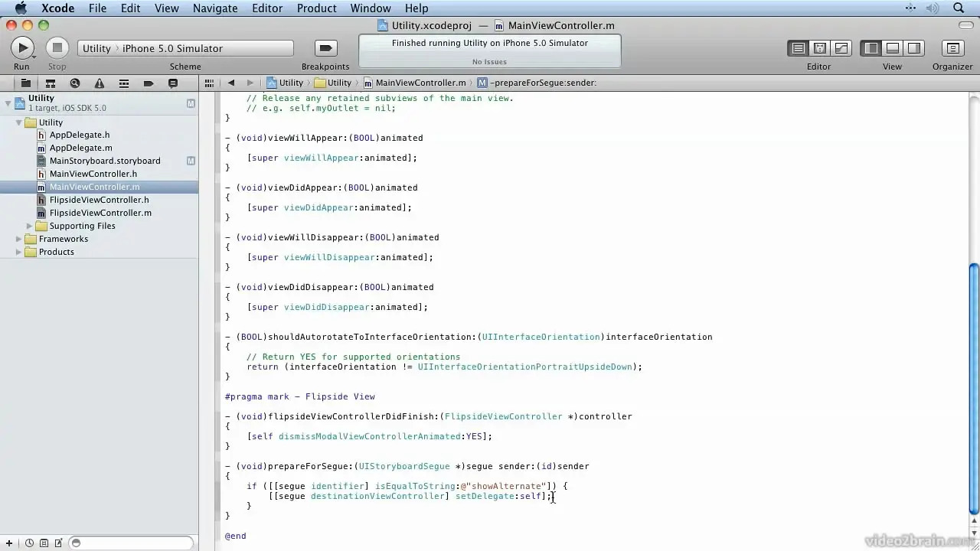Open prepareForSegue:sender: method jump menu
The width and height of the screenshot is (980, 551).
tap(537, 83)
